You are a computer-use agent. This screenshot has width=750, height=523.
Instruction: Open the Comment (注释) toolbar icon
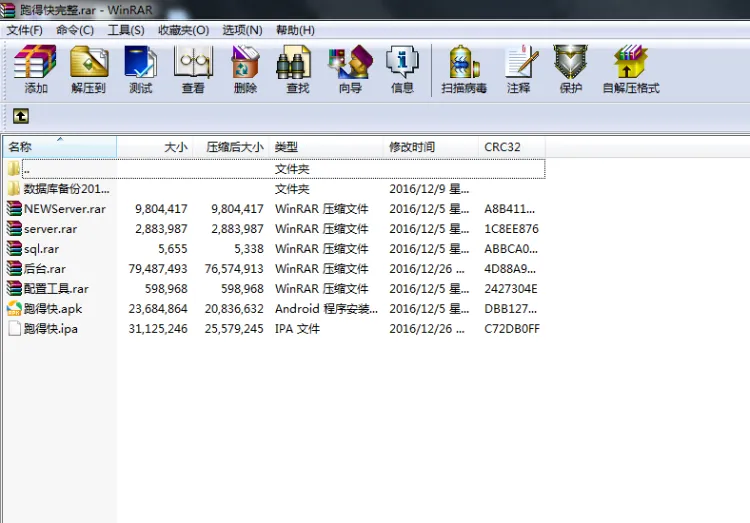pos(521,61)
